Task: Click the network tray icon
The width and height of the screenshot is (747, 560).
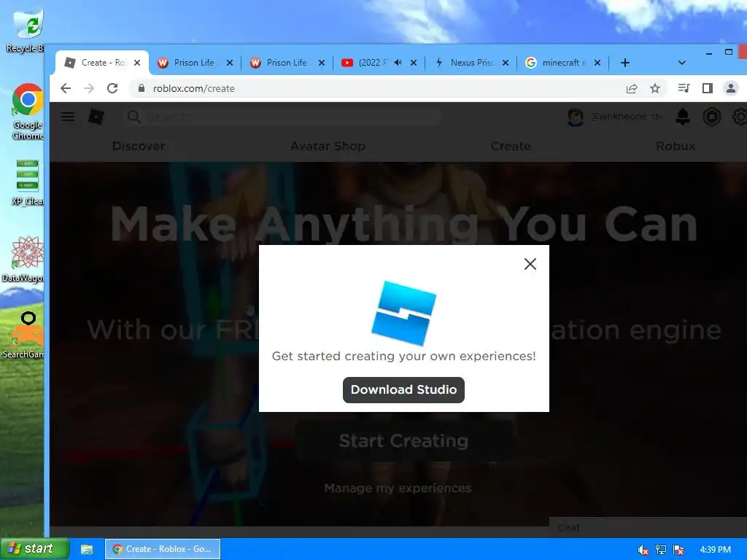Action: tap(661, 550)
